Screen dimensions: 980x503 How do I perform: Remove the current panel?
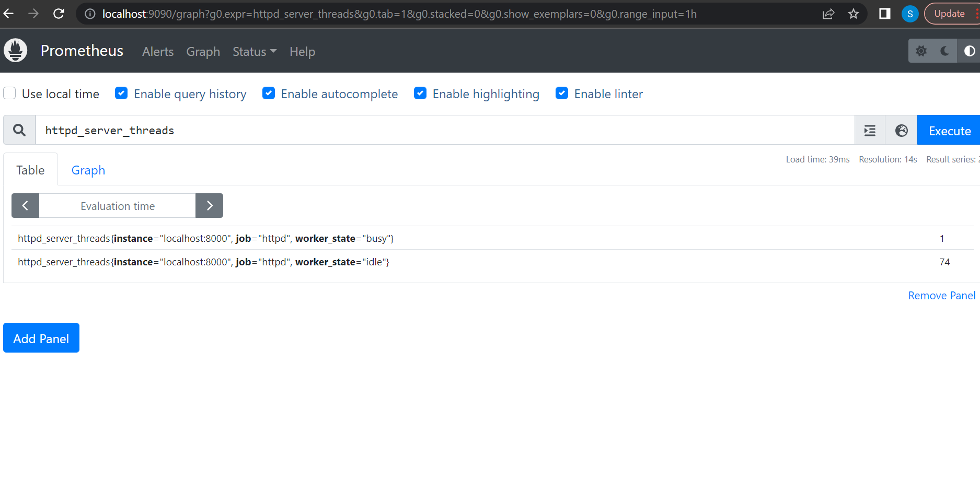(942, 296)
